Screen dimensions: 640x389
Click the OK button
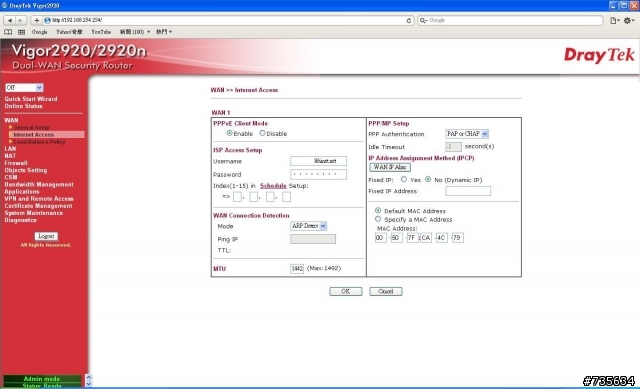pyautogui.click(x=346, y=291)
